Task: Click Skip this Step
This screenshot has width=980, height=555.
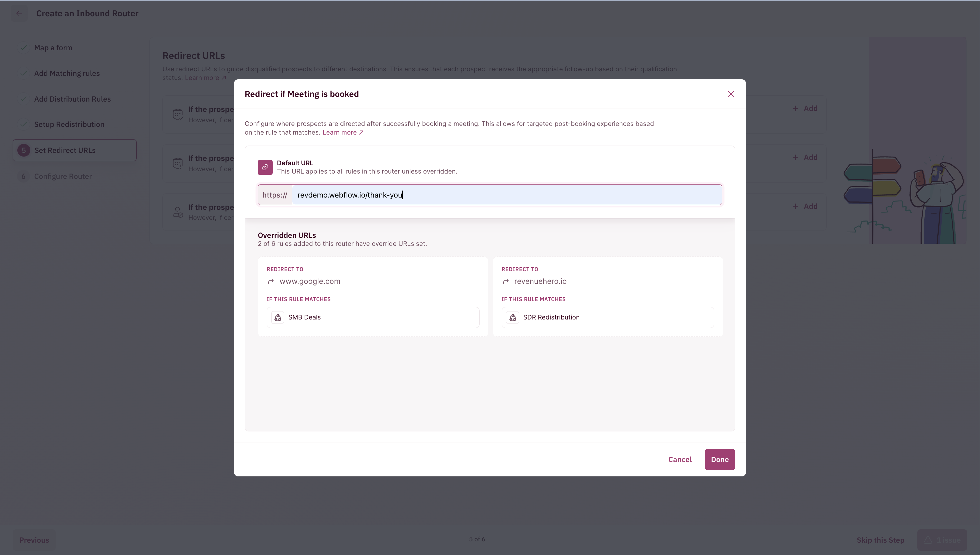Action: coord(880,540)
